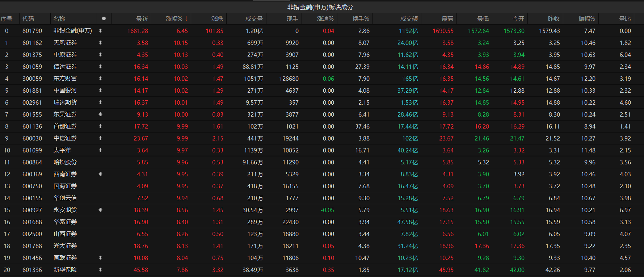644x277 pixels.
Task: Sort by the 涨跌 column header
Action: pos(217,18)
